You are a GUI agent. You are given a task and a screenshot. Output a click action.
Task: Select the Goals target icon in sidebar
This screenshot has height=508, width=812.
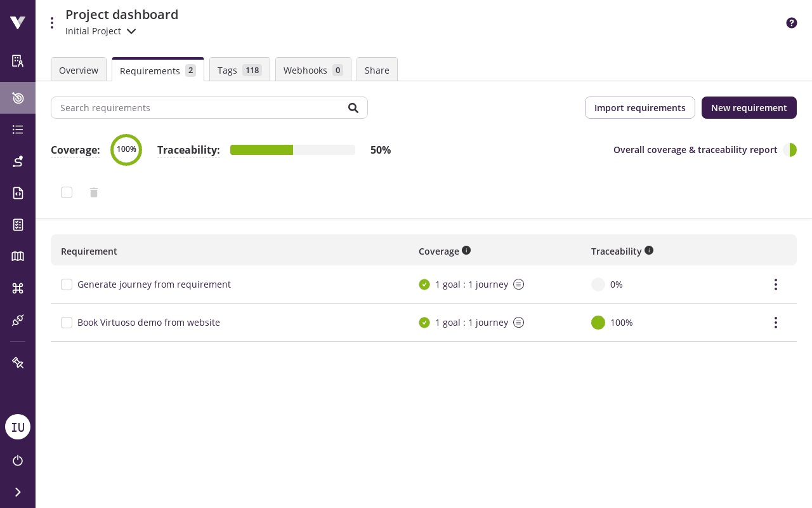pyautogui.click(x=17, y=98)
